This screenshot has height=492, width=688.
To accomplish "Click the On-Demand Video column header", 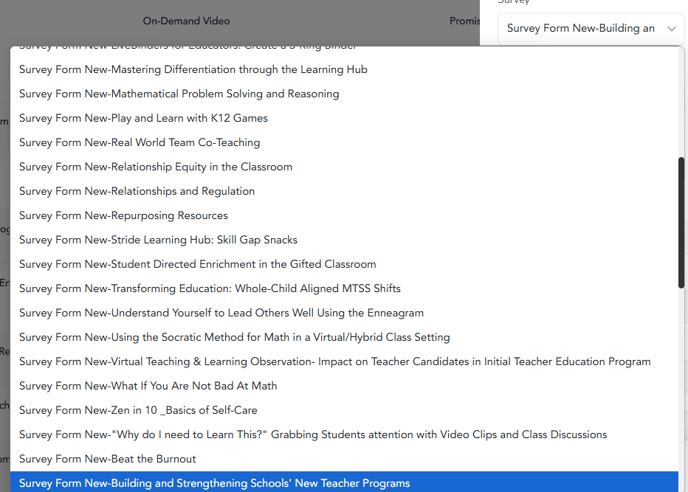I will click(x=186, y=21).
